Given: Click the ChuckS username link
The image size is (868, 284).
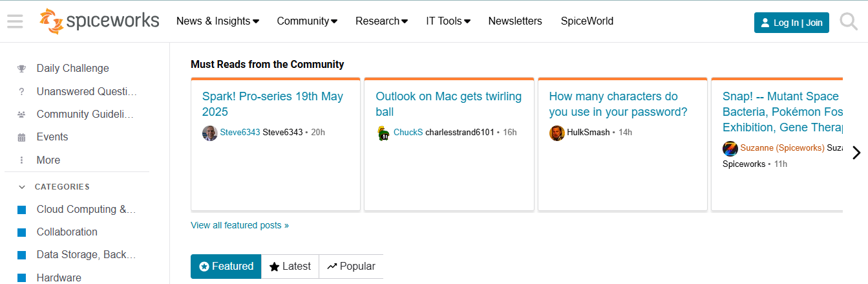Looking at the screenshot, I should click(408, 133).
